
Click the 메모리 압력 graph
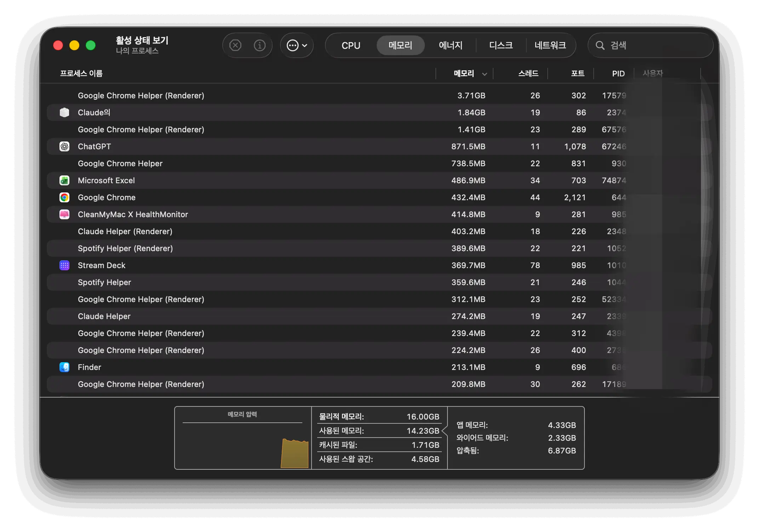coord(242,438)
